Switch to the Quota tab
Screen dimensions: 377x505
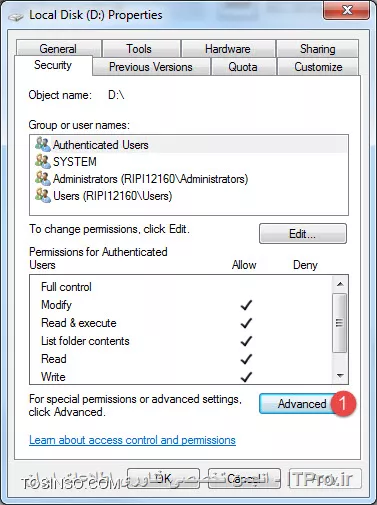(x=243, y=67)
